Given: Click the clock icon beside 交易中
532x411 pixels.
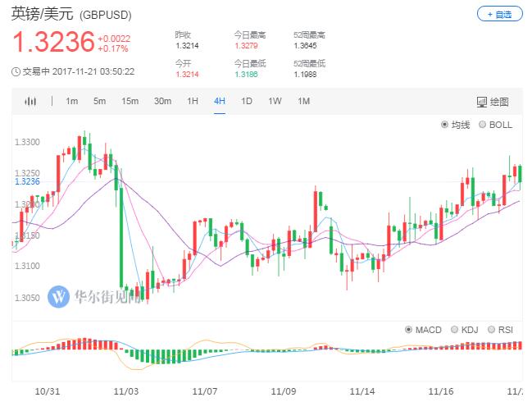Looking at the screenshot, I should pos(16,71).
